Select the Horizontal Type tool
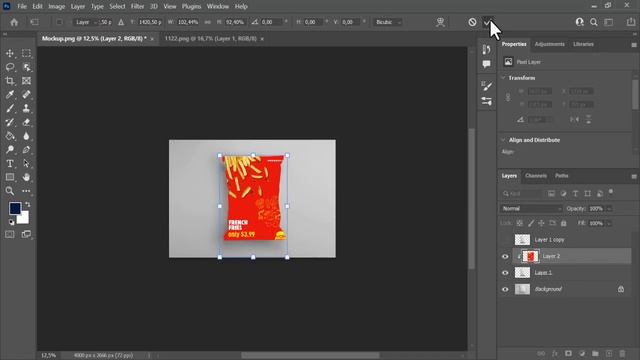 10,163
